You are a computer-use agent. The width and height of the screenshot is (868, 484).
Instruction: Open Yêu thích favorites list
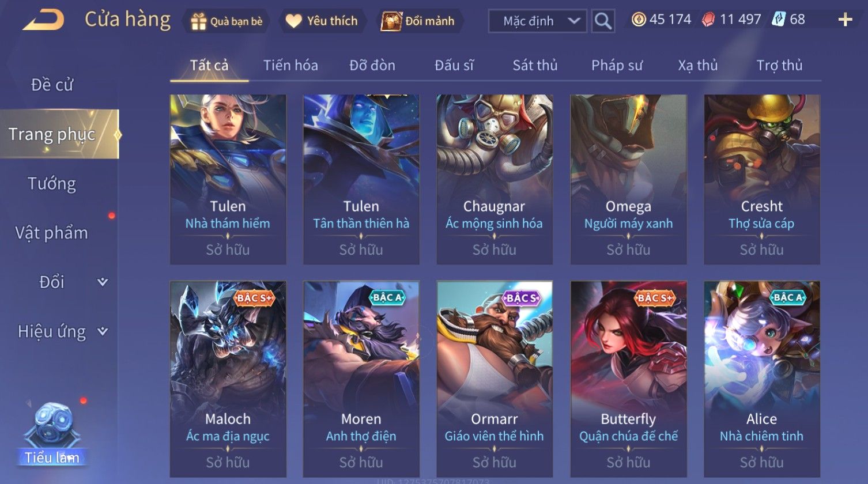coord(322,21)
